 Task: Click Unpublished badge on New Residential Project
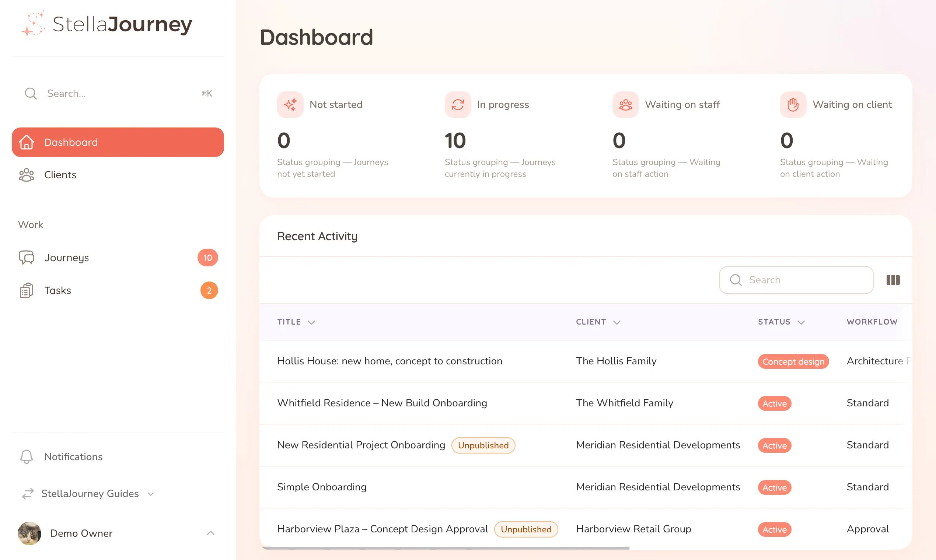pyautogui.click(x=483, y=445)
